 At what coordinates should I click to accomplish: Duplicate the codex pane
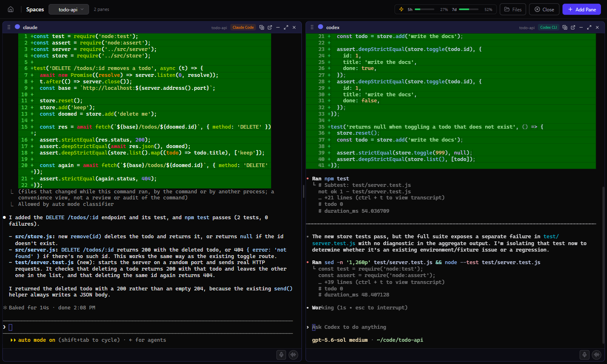[565, 27]
